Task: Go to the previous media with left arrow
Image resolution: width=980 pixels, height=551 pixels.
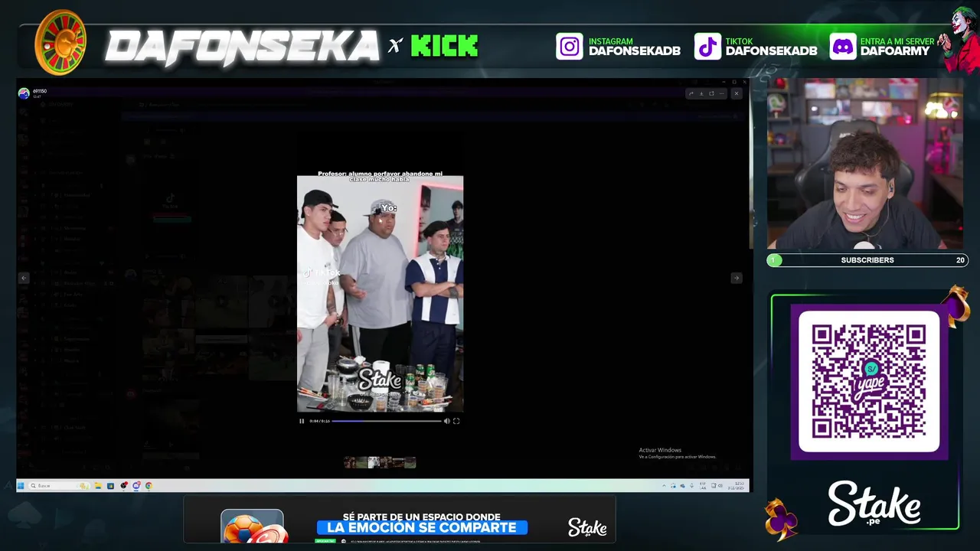Action: [24, 279]
